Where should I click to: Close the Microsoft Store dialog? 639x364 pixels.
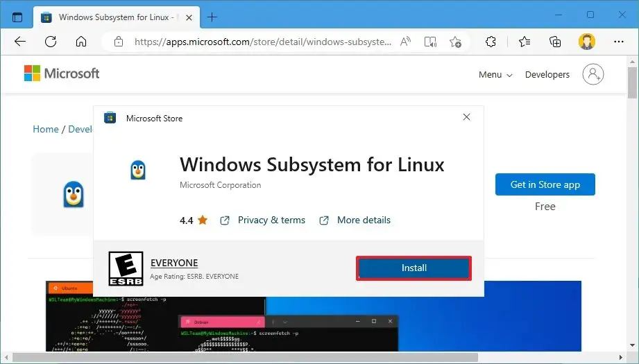(x=467, y=117)
